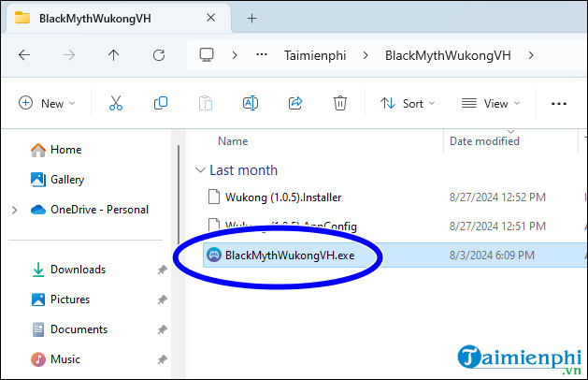Expand the OneDrive - Personal tree node
Viewport: 588px width, 380px height.
[x=14, y=210]
